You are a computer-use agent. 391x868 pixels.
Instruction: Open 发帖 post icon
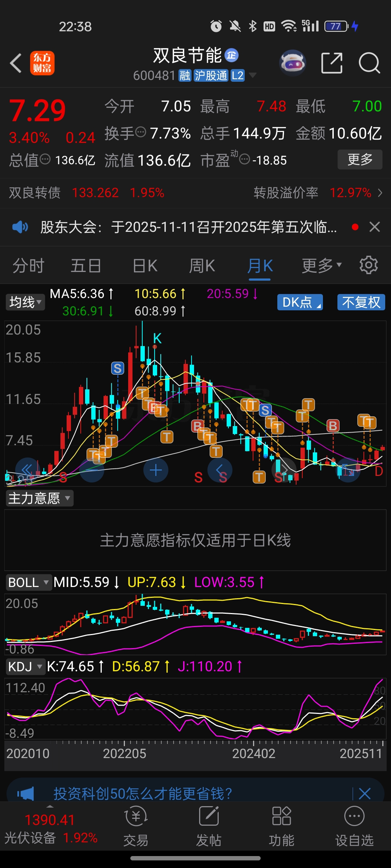[x=209, y=827]
